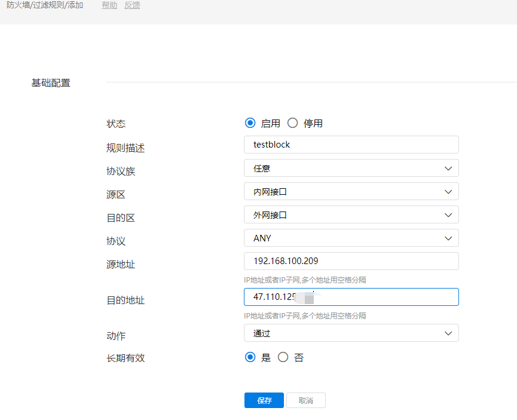Choose 是 for 长期有效
Screen dimensions: 517x420
(250, 357)
